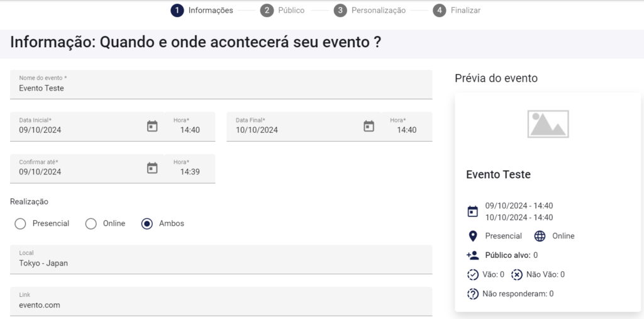Click the Não Vão cancel icon

pos(516,274)
